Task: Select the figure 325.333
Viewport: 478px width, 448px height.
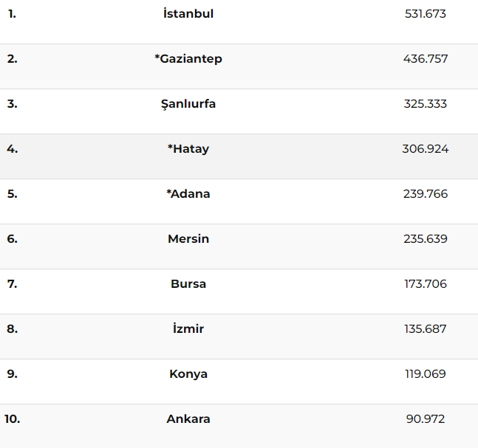Action: (426, 104)
